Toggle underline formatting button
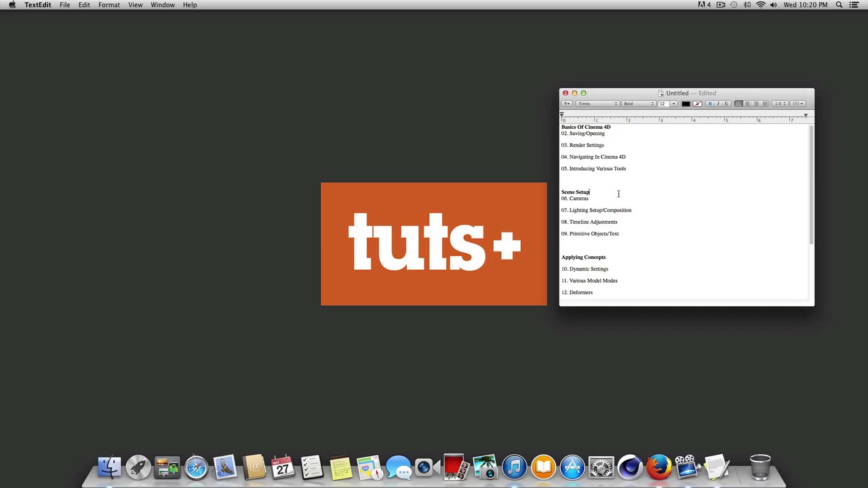Viewport: 868px width, 488px height. click(x=727, y=104)
